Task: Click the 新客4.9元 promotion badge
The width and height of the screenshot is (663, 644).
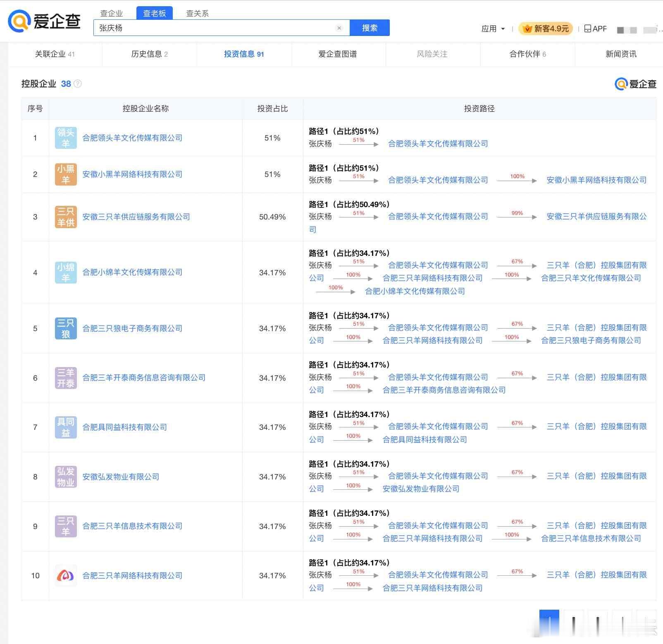Action: pyautogui.click(x=546, y=29)
